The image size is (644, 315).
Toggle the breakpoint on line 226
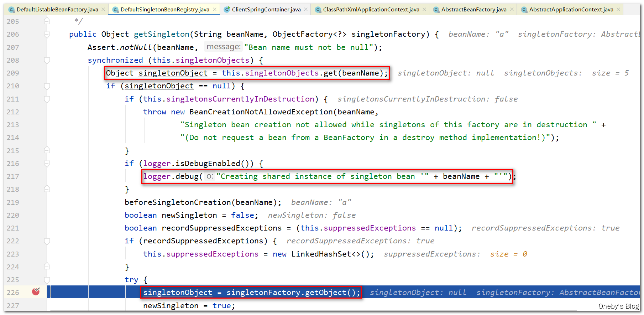(x=36, y=292)
